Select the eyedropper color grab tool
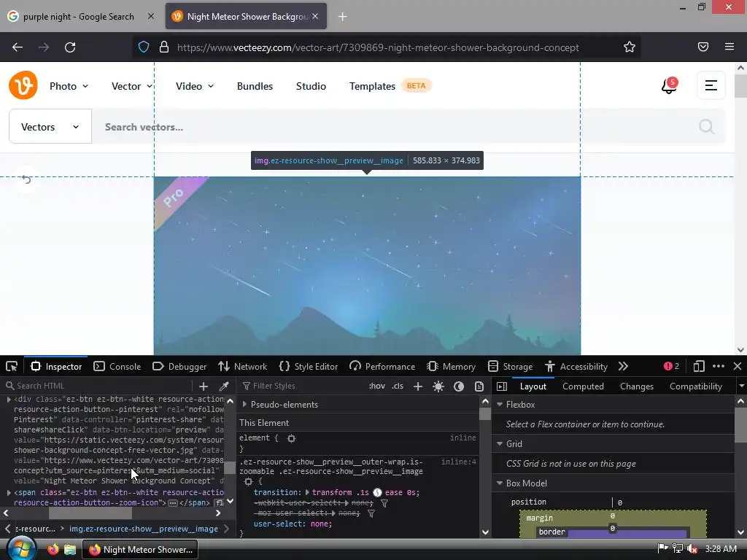 click(223, 386)
